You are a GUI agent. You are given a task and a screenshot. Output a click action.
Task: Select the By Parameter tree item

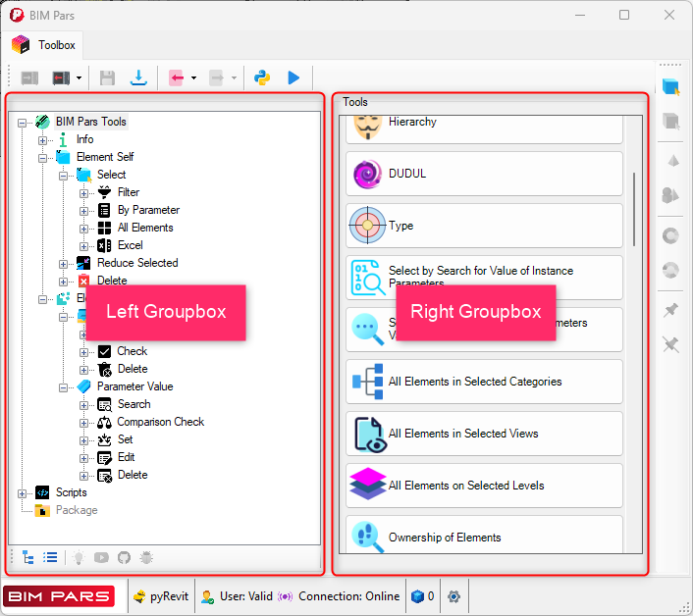pos(148,210)
